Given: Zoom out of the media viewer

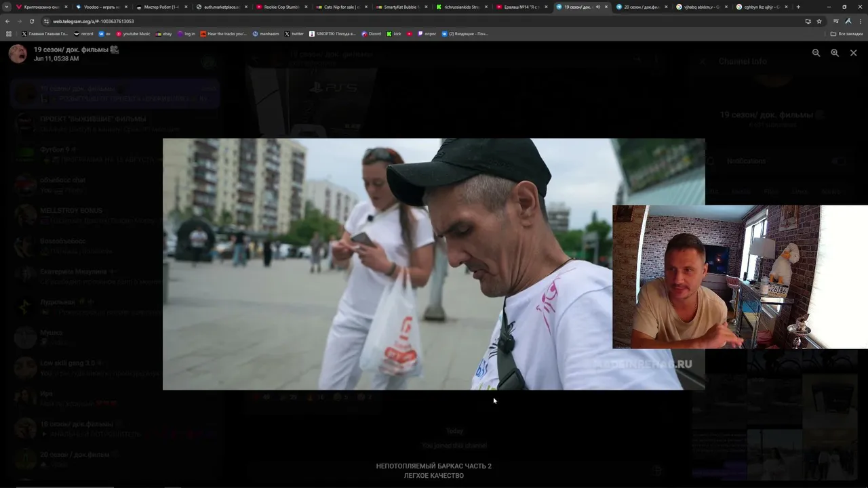Looking at the screenshot, I should click(816, 53).
